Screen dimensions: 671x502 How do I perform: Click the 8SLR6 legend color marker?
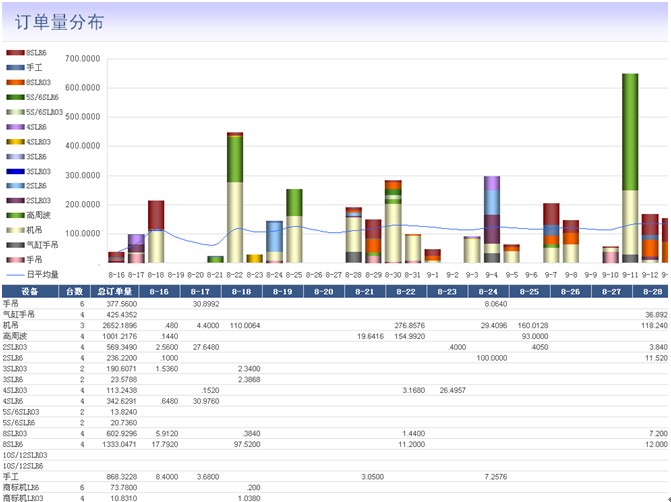14,52
